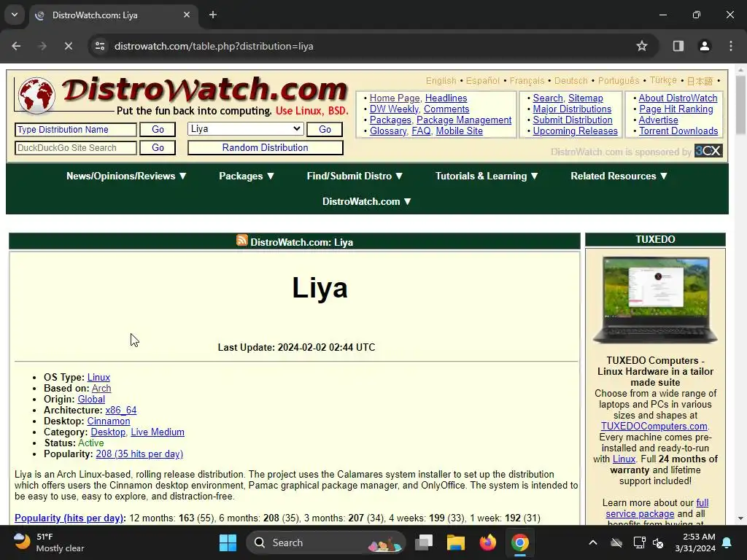Open the Mobile Site link
This screenshot has height=560, width=747.
pyautogui.click(x=460, y=131)
